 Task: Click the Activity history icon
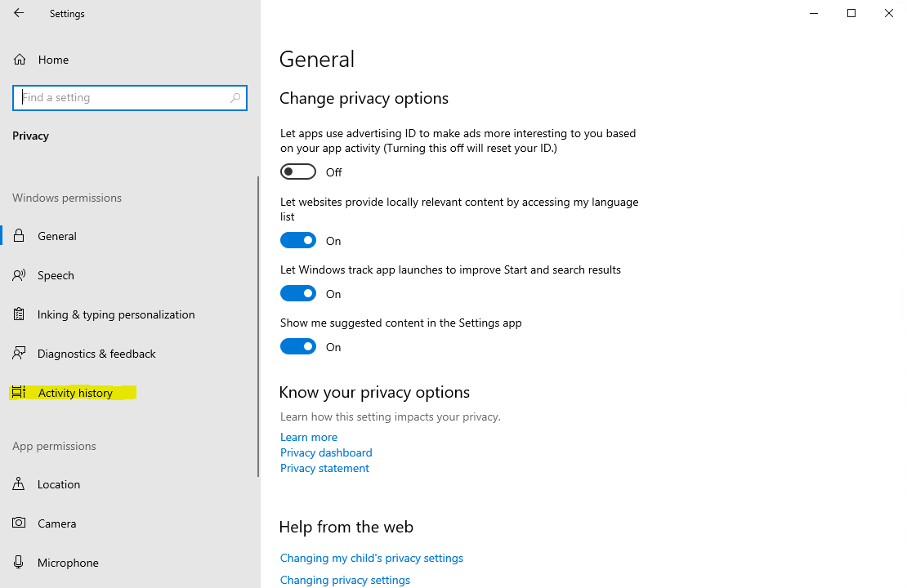pyautogui.click(x=19, y=393)
